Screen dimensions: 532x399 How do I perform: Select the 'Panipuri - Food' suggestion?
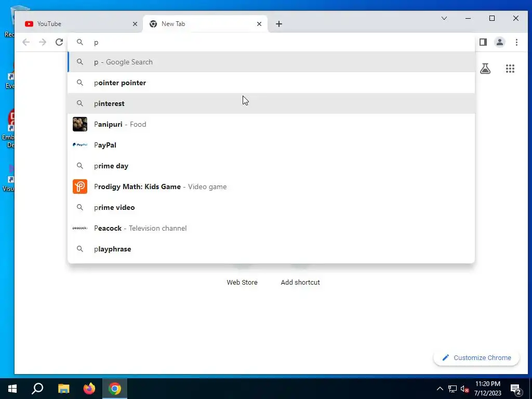pos(271,124)
